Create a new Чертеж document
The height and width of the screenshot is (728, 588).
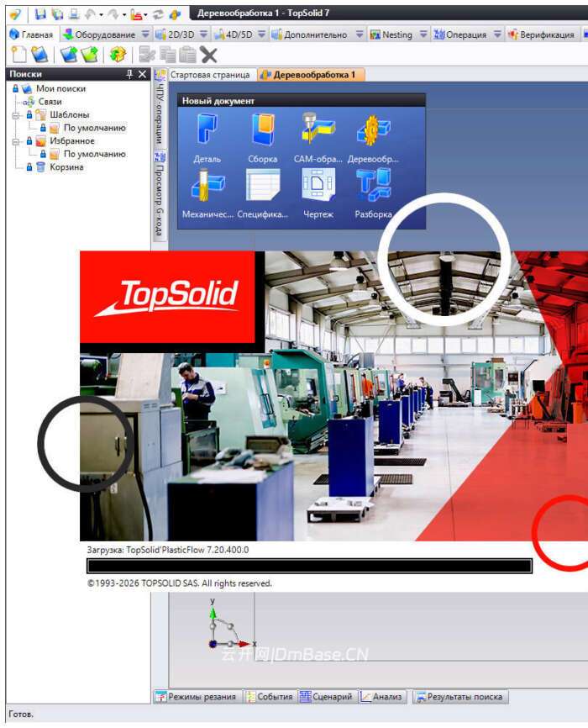point(318,193)
